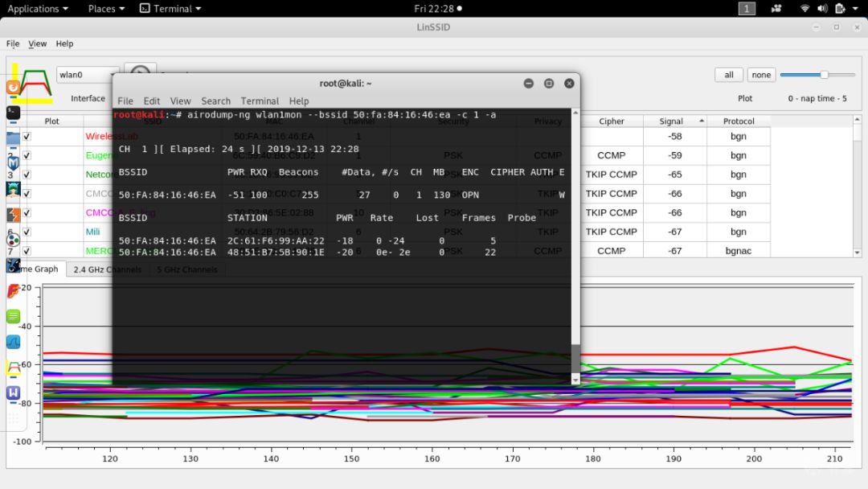Open the Search menu in the terminal window
This screenshot has height=489, width=868.
click(215, 101)
